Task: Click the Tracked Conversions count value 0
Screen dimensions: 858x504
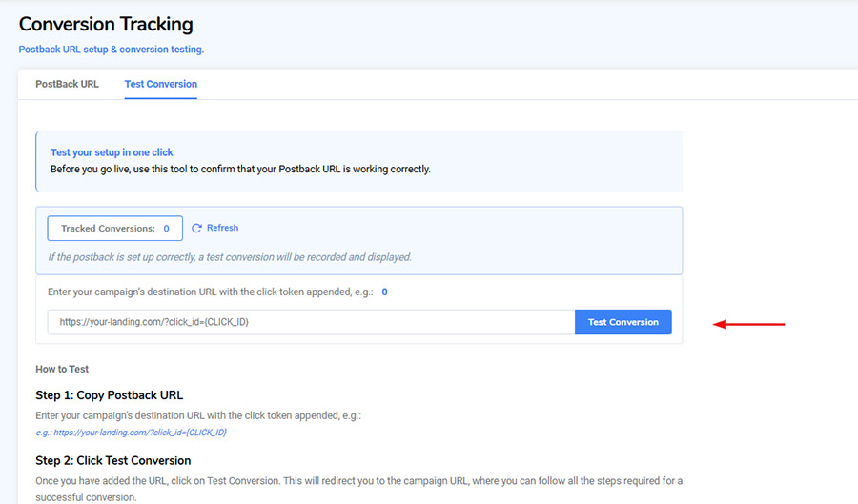Action: 166,229
